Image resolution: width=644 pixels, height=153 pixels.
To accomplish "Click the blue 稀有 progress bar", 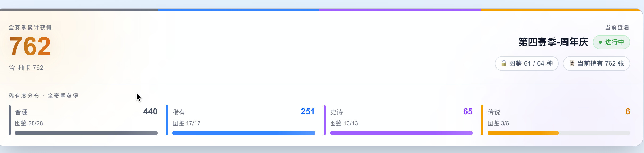I will click(244, 133).
